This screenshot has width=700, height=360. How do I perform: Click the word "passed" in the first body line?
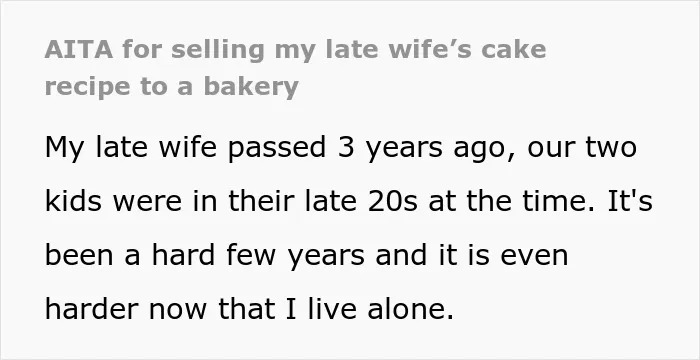click(x=277, y=147)
